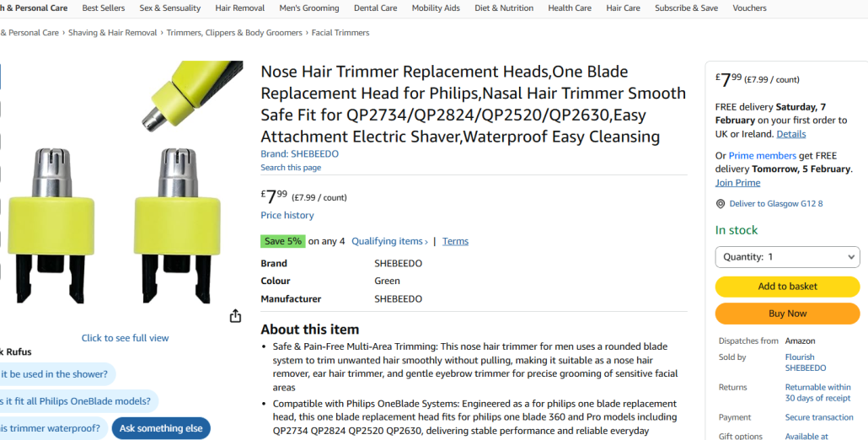
Task: Click the share icon below product image
Action: 235,316
